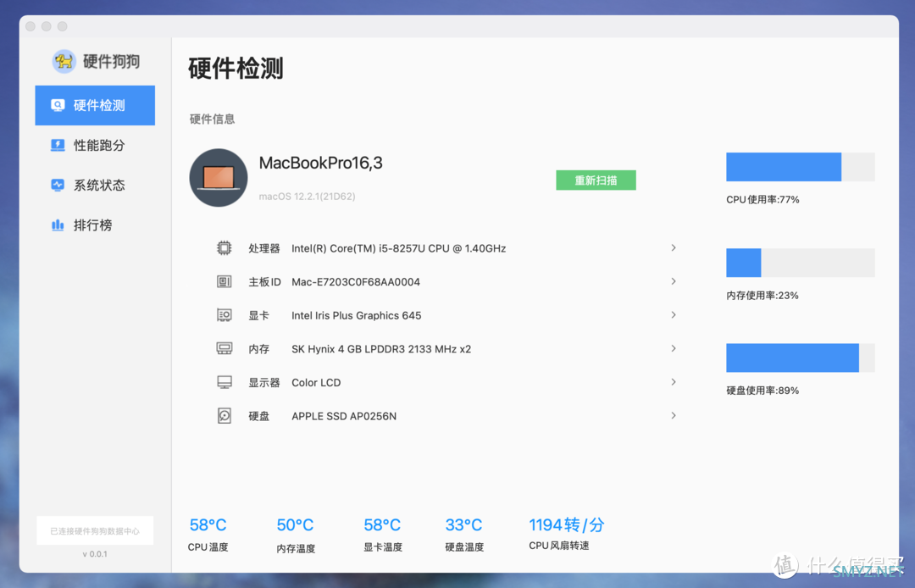This screenshot has height=588, width=915.
Task: Click the v 0.0.1 version label
Action: point(95,554)
